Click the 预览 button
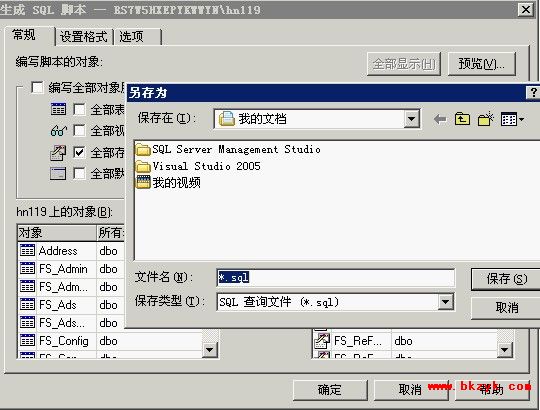Viewport: 540px width, 410px height. tap(481, 64)
